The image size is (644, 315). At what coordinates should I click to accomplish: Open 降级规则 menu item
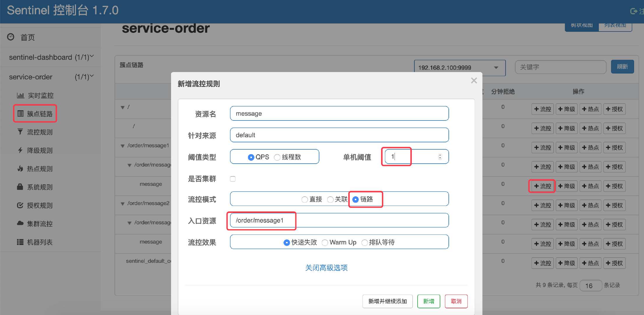point(40,150)
